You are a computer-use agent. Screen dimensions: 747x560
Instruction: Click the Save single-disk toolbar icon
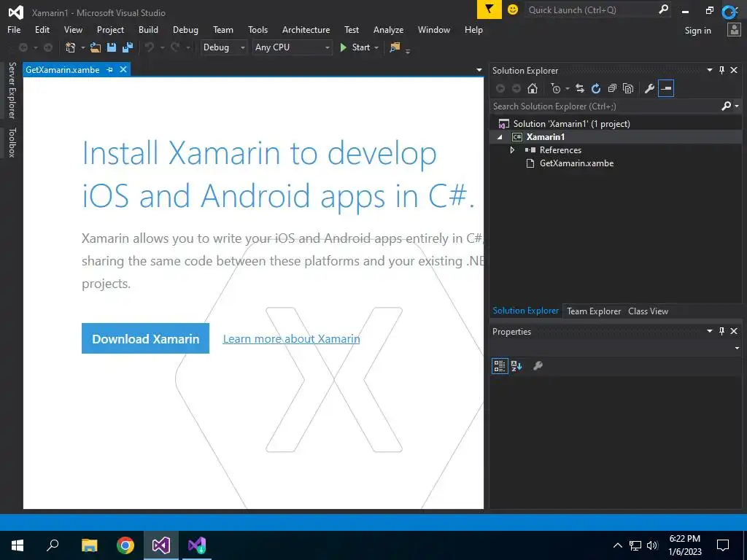coord(112,47)
